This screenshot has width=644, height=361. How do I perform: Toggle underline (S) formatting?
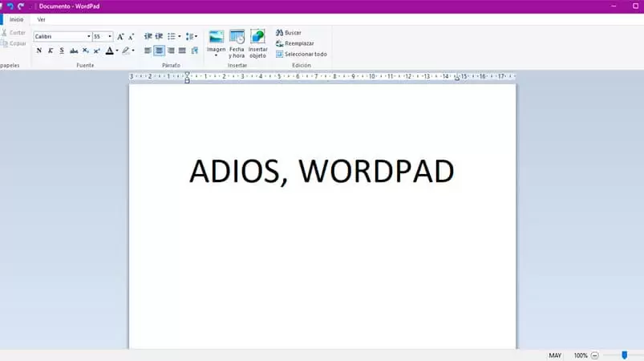point(62,51)
